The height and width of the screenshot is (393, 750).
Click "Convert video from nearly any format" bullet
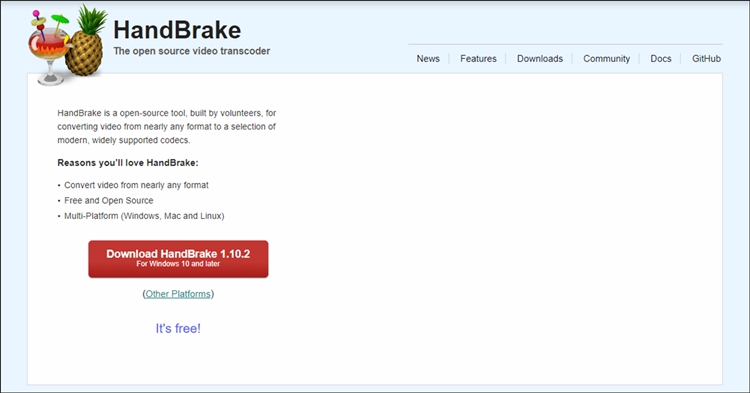tap(136, 185)
